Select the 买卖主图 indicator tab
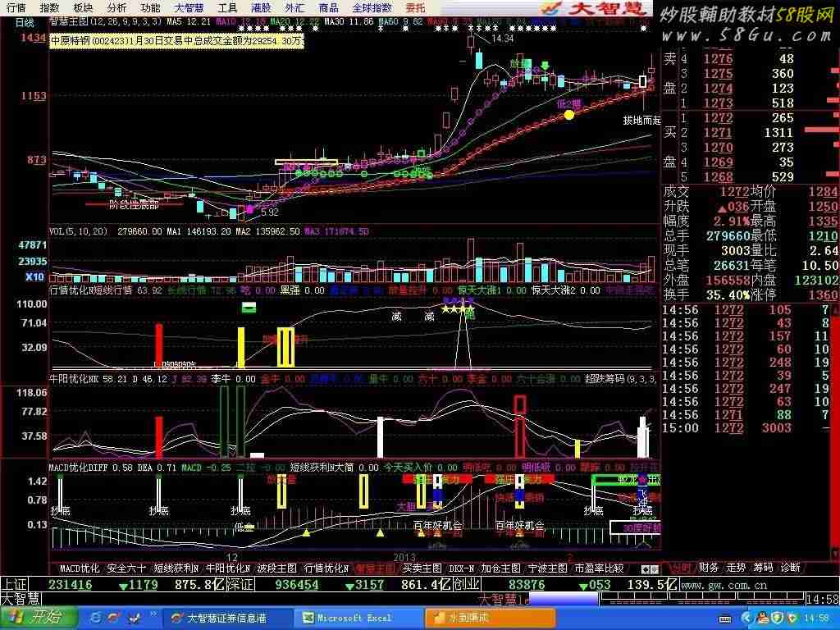840x630 pixels. (x=422, y=568)
